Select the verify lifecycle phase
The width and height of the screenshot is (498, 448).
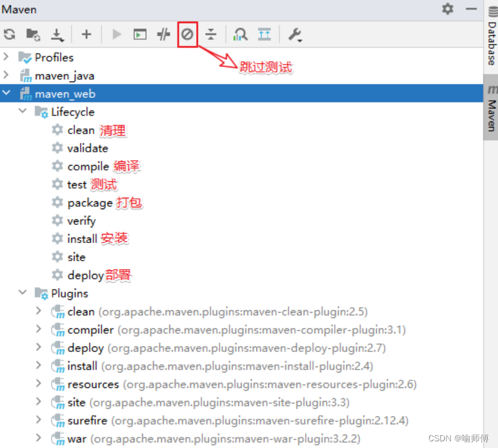click(81, 221)
